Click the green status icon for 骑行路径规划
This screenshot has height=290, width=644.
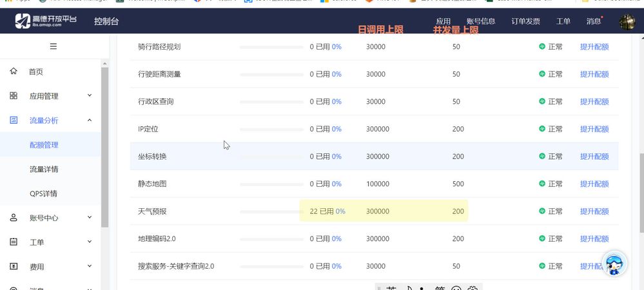(x=542, y=46)
